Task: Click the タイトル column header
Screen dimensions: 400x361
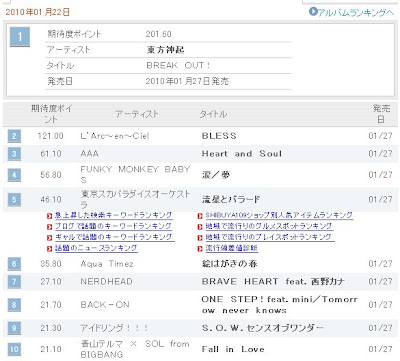Action: 213,114
